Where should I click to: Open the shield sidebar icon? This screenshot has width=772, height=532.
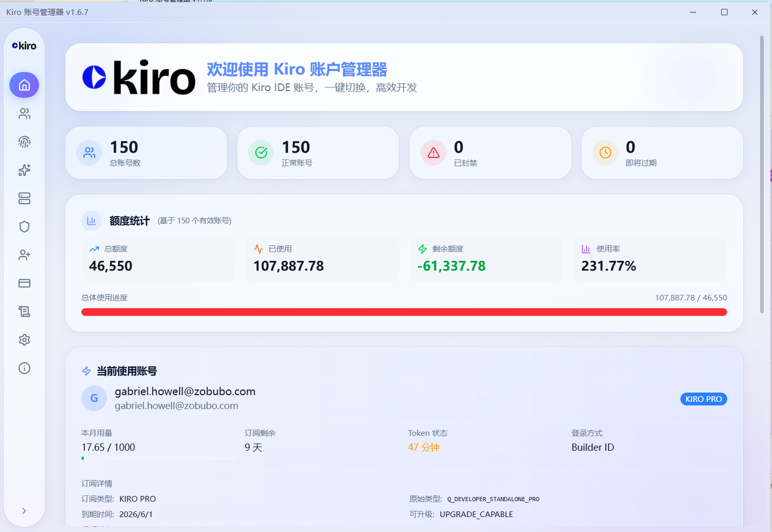[x=24, y=226]
